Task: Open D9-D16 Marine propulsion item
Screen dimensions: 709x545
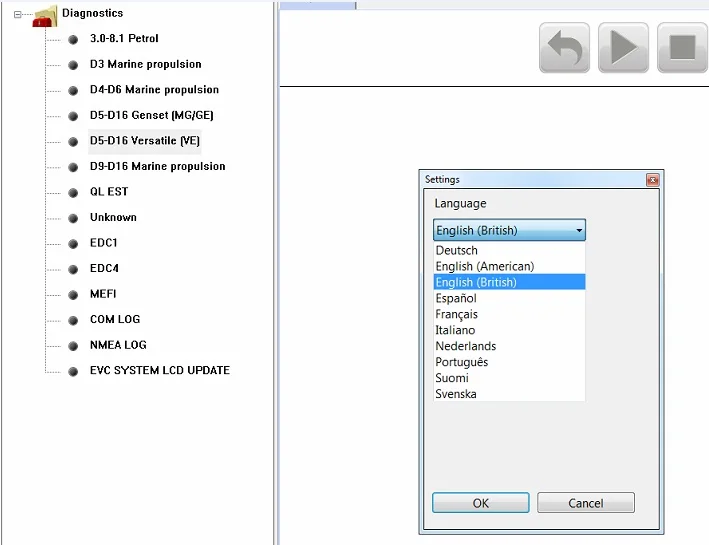Action: coord(157,166)
